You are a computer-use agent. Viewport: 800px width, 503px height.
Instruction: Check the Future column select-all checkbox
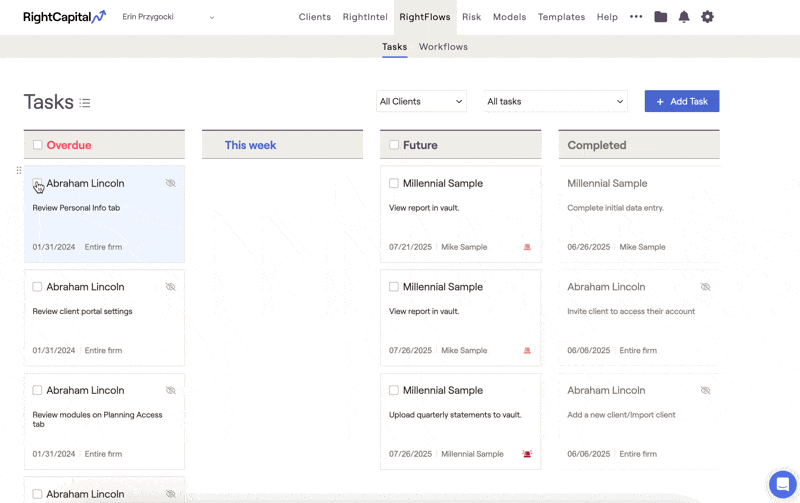tap(394, 145)
